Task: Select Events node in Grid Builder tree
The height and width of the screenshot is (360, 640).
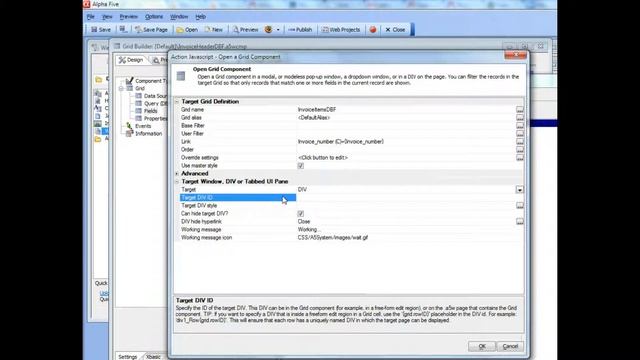Action: [x=139, y=126]
